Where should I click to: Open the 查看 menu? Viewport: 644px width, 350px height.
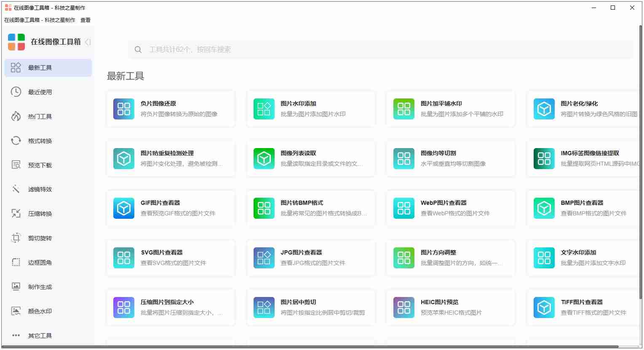click(86, 20)
